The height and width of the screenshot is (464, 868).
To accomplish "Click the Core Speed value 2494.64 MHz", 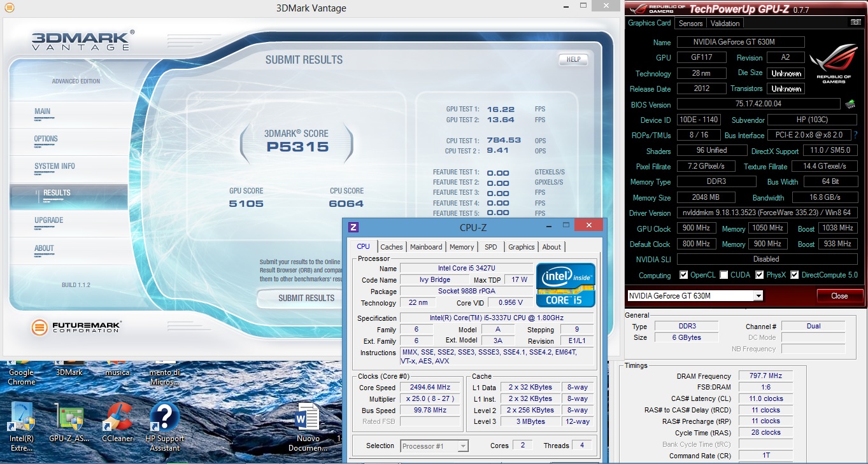I will point(431,388).
